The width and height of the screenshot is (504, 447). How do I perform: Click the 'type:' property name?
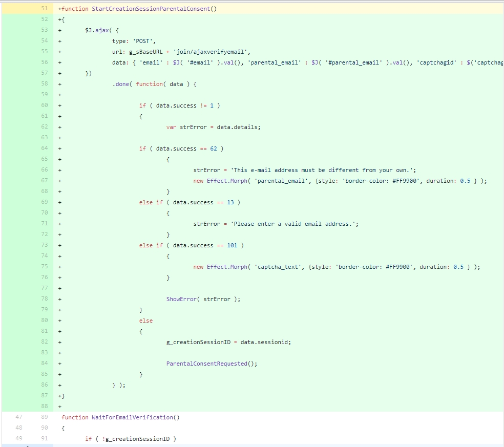tap(120, 41)
